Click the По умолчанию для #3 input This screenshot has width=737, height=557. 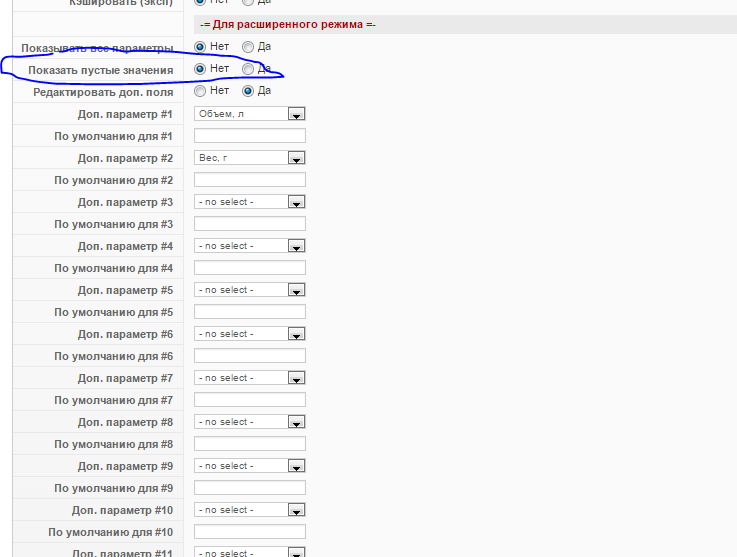pyautogui.click(x=250, y=224)
